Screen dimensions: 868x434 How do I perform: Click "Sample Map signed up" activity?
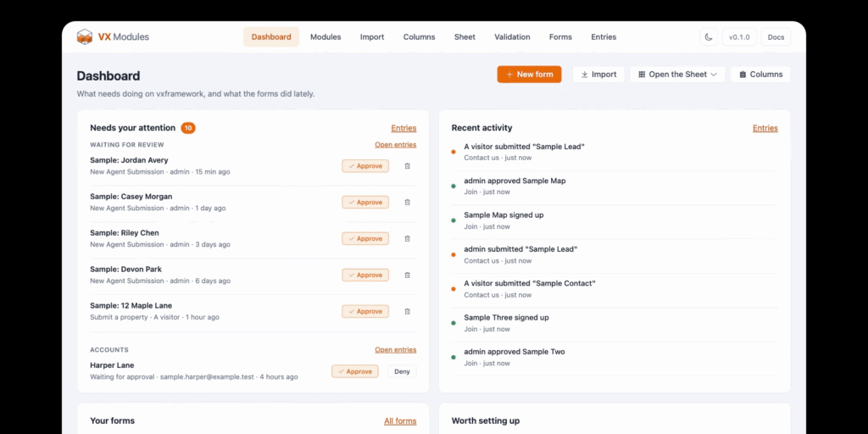(504, 214)
